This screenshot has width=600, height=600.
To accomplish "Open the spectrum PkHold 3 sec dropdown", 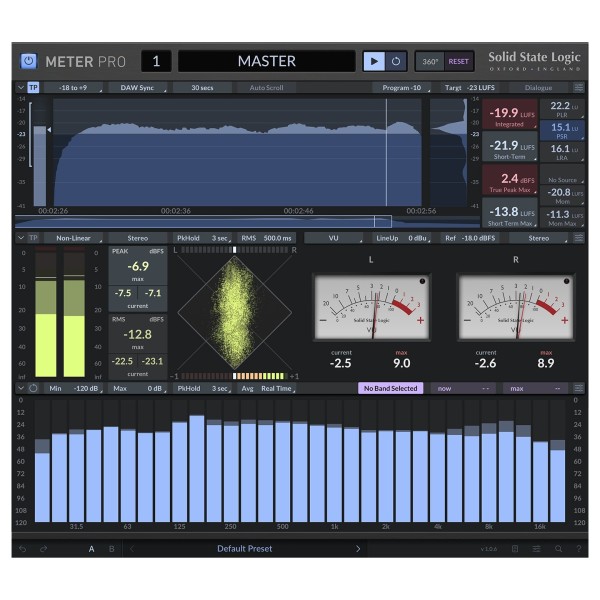I will [x=202, y=388].
